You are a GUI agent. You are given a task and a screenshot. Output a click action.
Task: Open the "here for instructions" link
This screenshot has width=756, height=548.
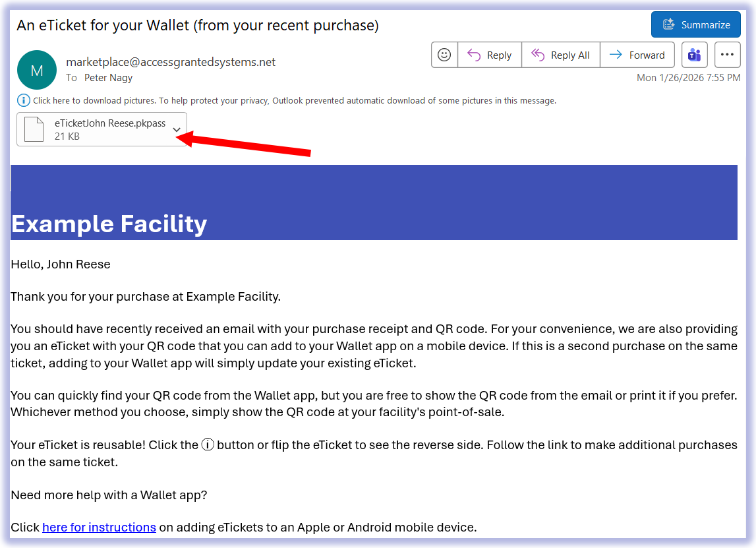[99, 527]
